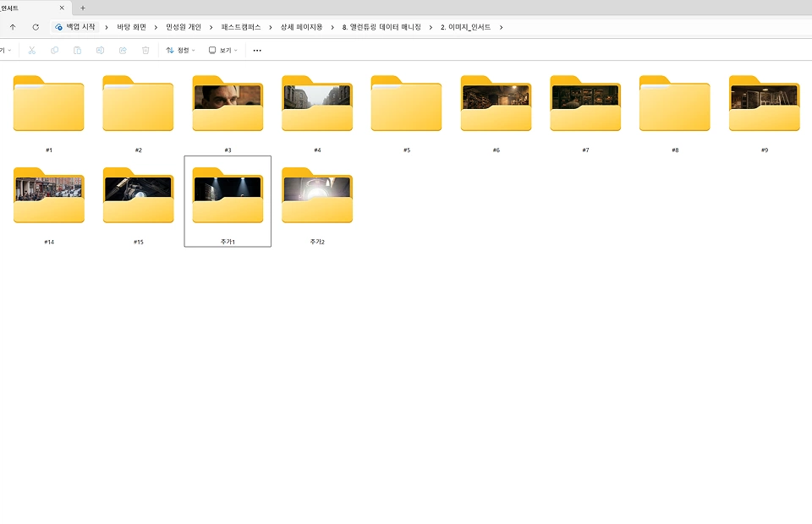Close the current Explorer tab
Screen dimensions: 812x524
click(x=62, y=8)
